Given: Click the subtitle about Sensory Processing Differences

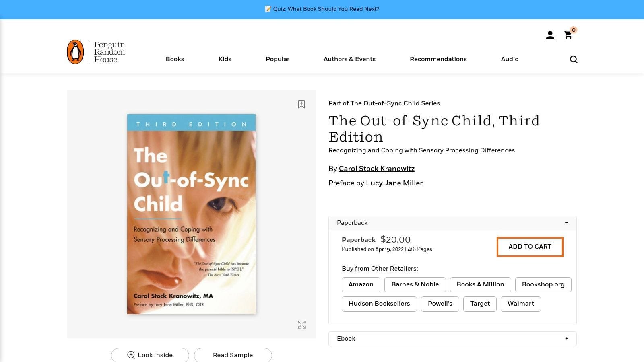Looking at the screenshot, I should (x=421, y=150).
